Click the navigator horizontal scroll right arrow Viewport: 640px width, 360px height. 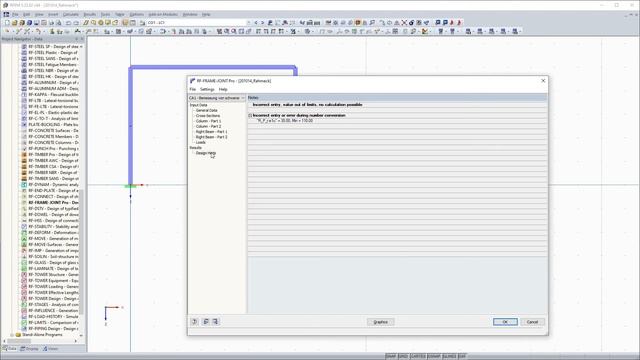point(76,341)
